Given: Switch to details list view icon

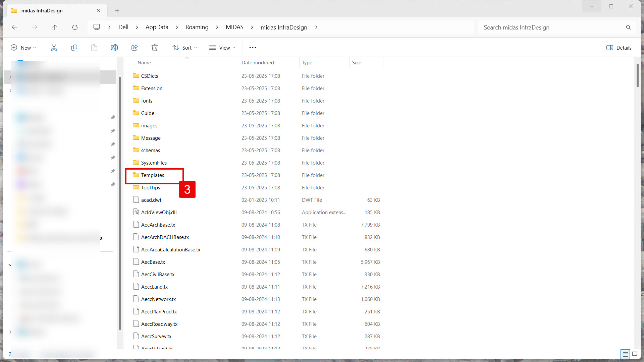Looking at the screenshot, I should [x=625, y=354].
